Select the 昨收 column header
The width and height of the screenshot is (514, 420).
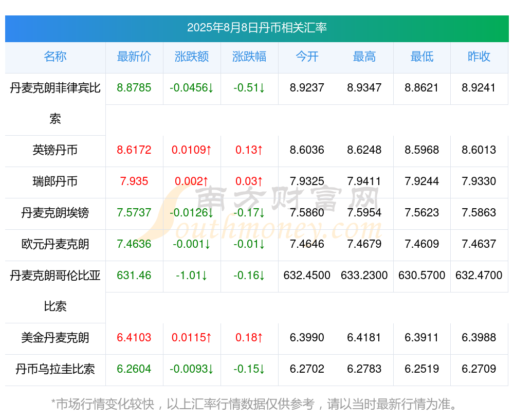click(479, 57)
